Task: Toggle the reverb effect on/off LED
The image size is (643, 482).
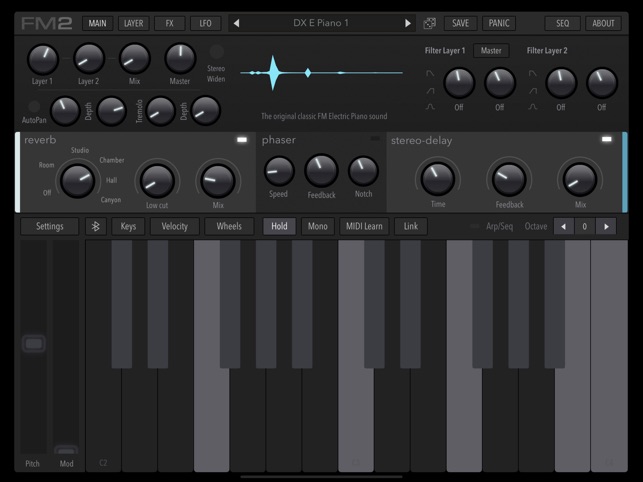Action: (242, 140)
